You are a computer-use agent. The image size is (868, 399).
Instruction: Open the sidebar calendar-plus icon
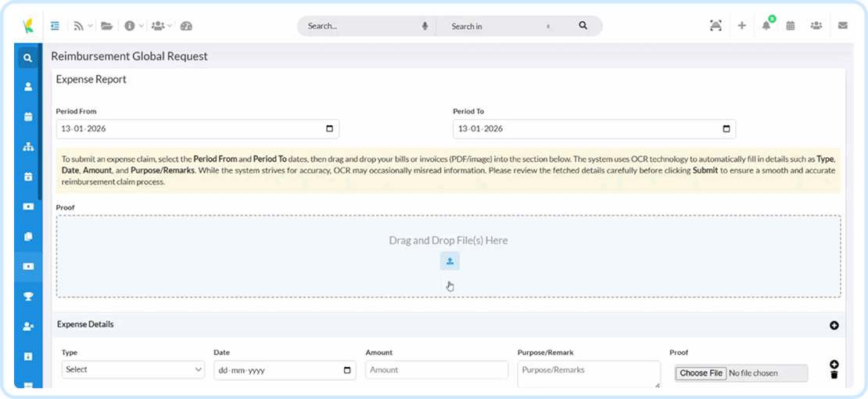tap(28, 177)
